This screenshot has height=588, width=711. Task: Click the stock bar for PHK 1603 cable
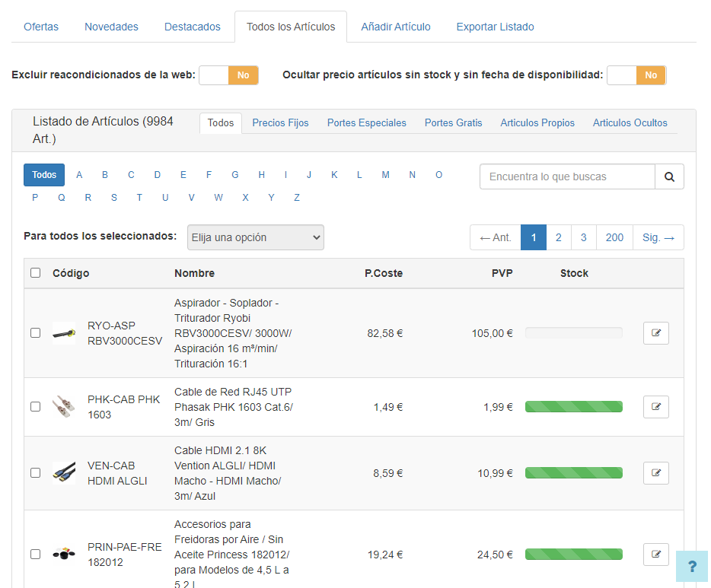(574, 407)
